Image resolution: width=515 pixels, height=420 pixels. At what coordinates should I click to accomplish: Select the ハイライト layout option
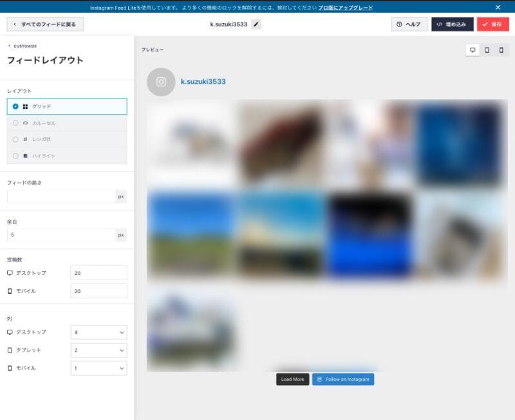point(44,156)
